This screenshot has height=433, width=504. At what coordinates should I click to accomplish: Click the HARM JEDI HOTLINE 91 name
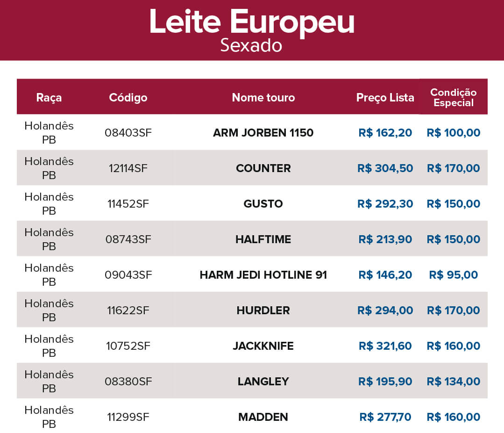pos(263,275)
